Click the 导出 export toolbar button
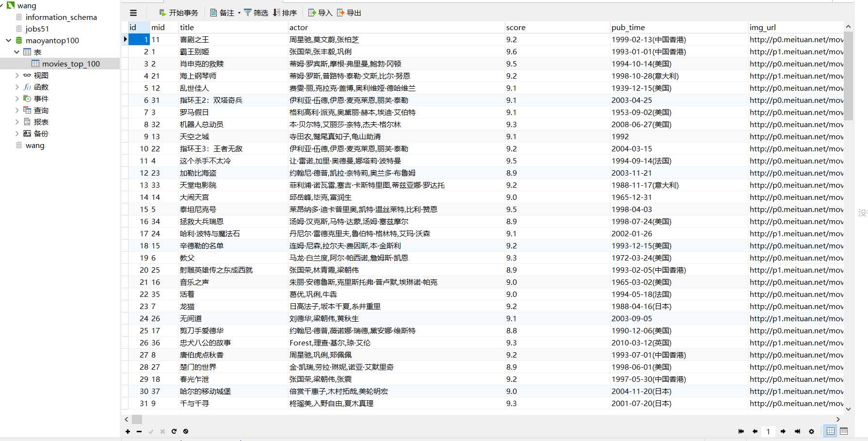This screenshot has width=868, height=441. click(x=349, y=13)
